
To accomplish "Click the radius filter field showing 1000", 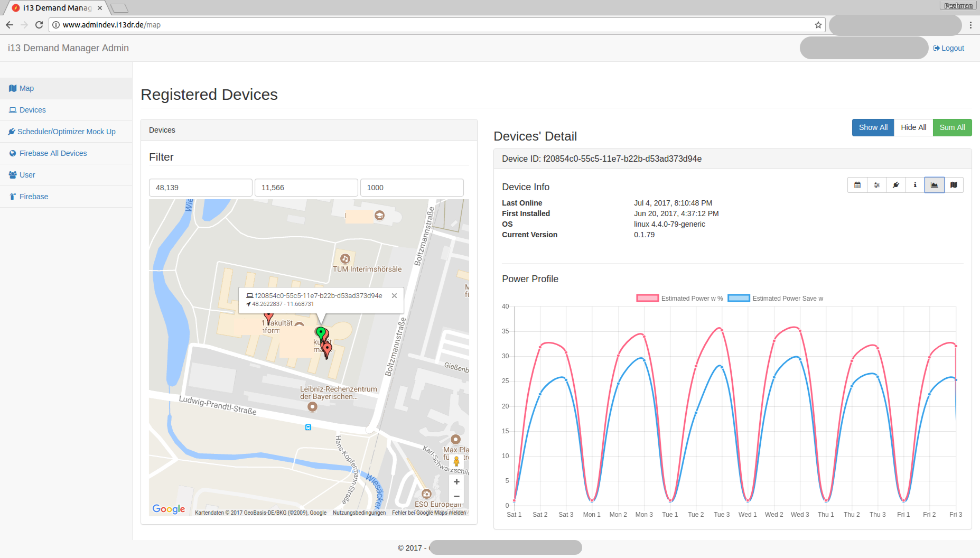I will (x=412, y=188).
